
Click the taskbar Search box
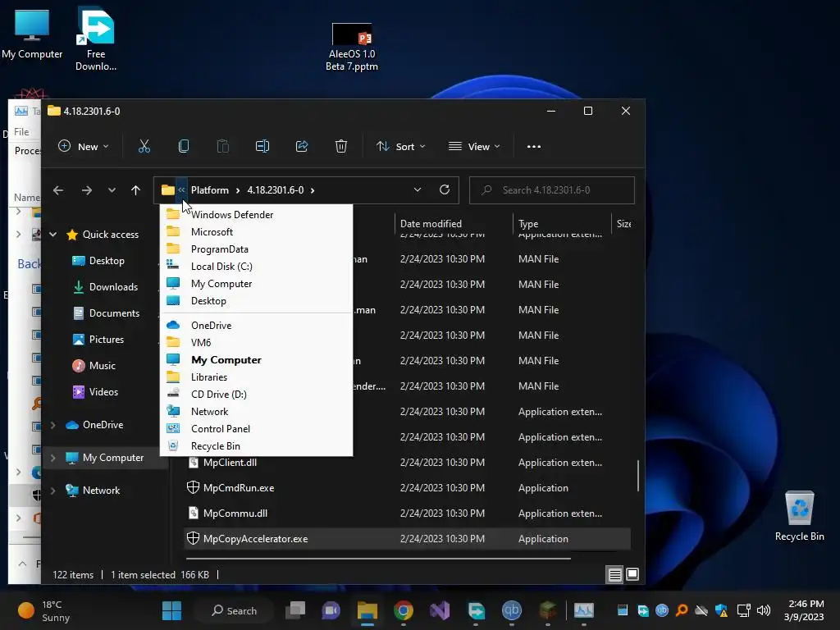(x=234, y=610)
